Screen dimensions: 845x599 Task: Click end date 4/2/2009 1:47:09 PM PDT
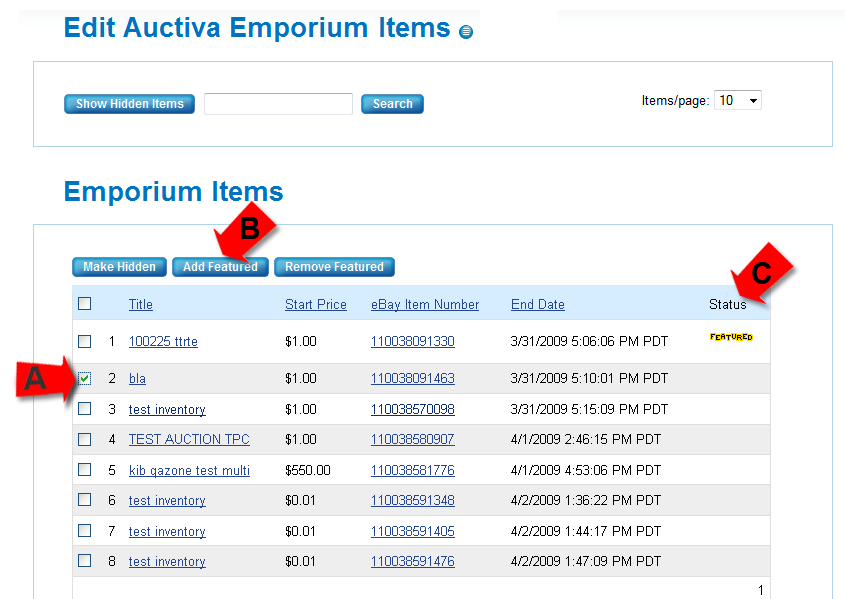point(586,561)
